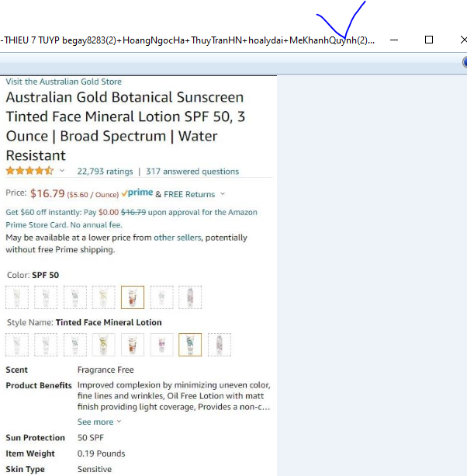Select the first Style Name swatch
Screen dimensions: 467x476
click(x=17, y=345)
